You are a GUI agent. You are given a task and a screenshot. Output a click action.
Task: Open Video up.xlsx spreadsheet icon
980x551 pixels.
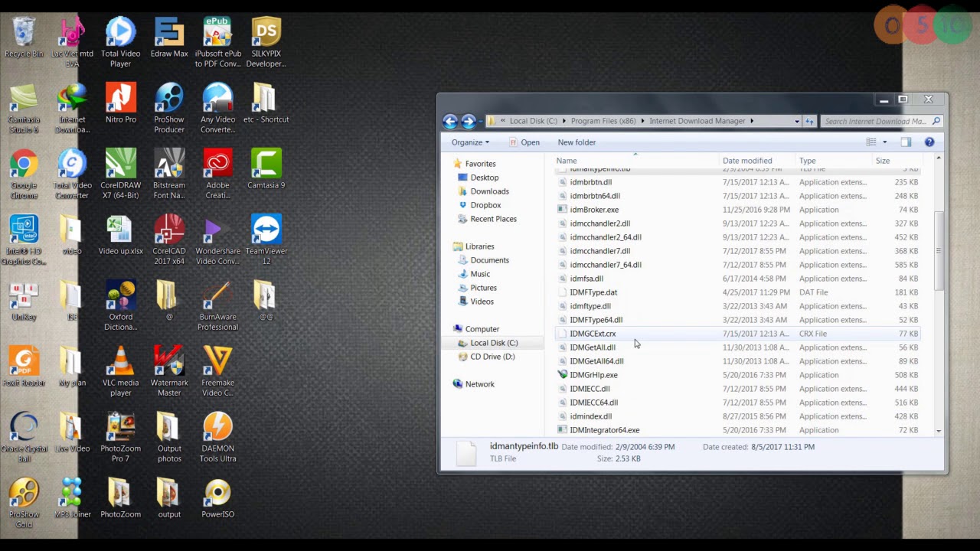pos(120,234)
